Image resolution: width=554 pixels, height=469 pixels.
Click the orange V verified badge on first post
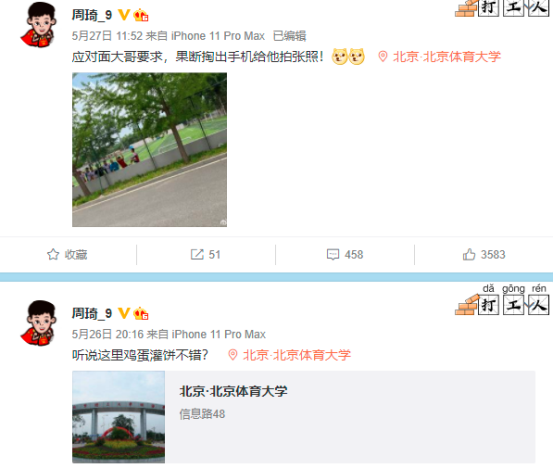click(x=124, y=15)
